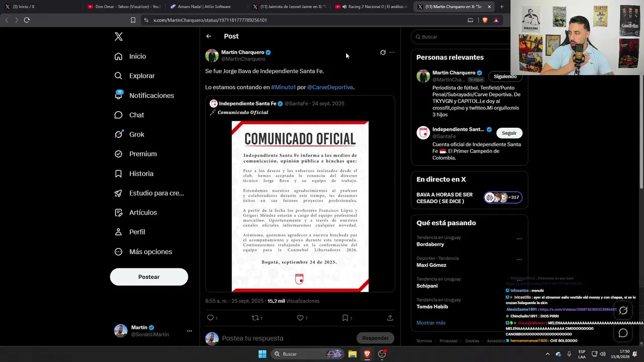
Task: Open the Comunicado Oficial image
Action: tap(300, 206)
